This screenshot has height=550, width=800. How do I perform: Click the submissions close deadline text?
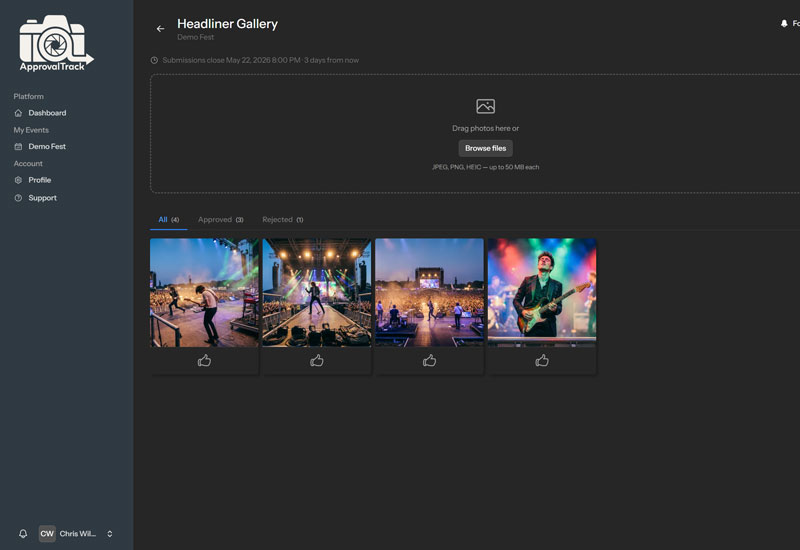pyautogui.click(x=260, y=60)
